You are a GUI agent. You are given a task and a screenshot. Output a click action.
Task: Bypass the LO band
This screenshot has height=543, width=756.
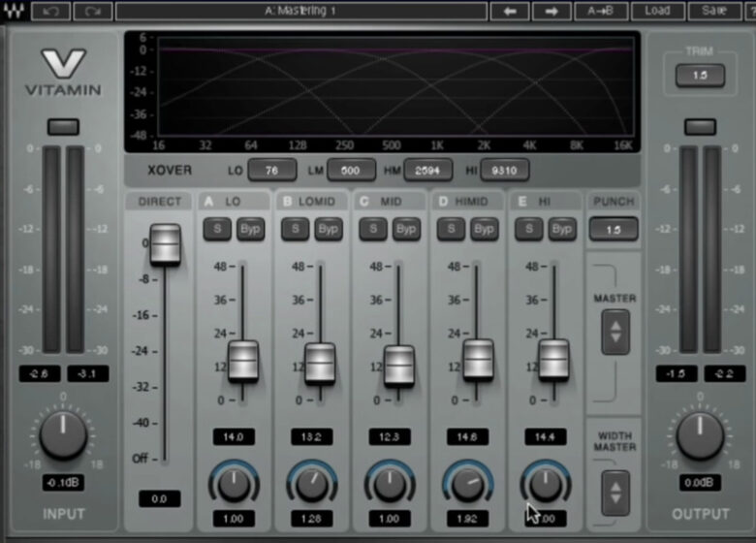[x=250, y=229]
